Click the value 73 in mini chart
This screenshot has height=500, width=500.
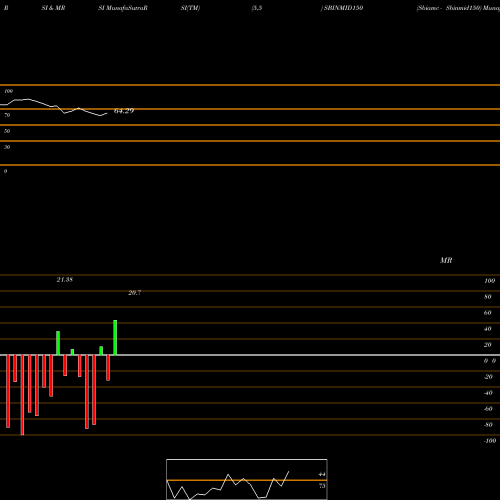click(322, 486)
